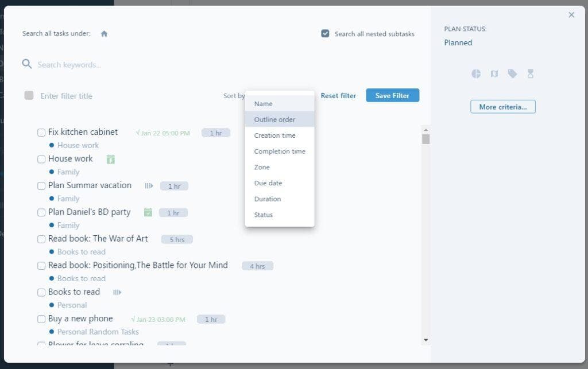Image resolution: width=588 pixels, height=369 pixels.
Task: Click the home icon beside Search all tasks under
Action: (x=104, y=34)
